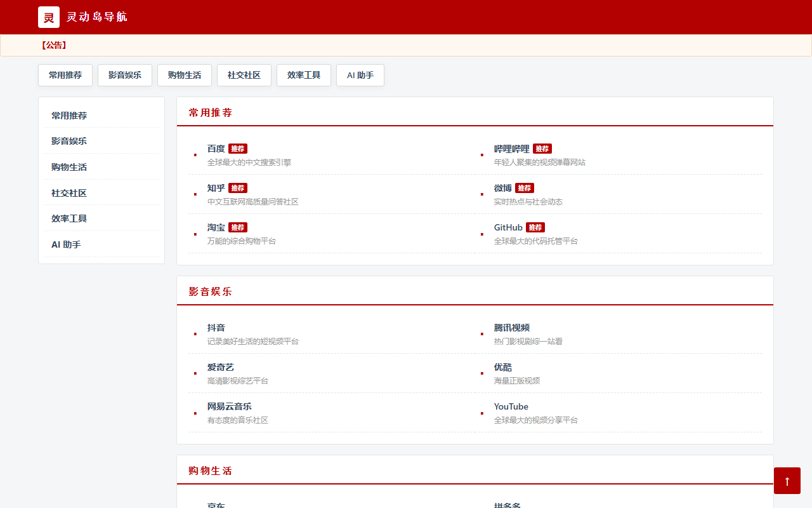Choose AI 助手 in the left sidebar

coord(101,244)
